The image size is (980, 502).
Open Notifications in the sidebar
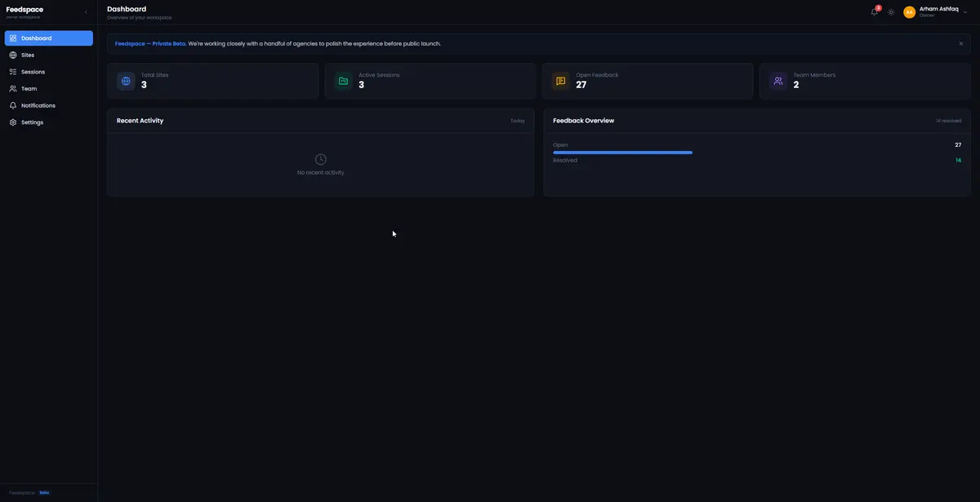pyautogui.click(x=49, y=105)
